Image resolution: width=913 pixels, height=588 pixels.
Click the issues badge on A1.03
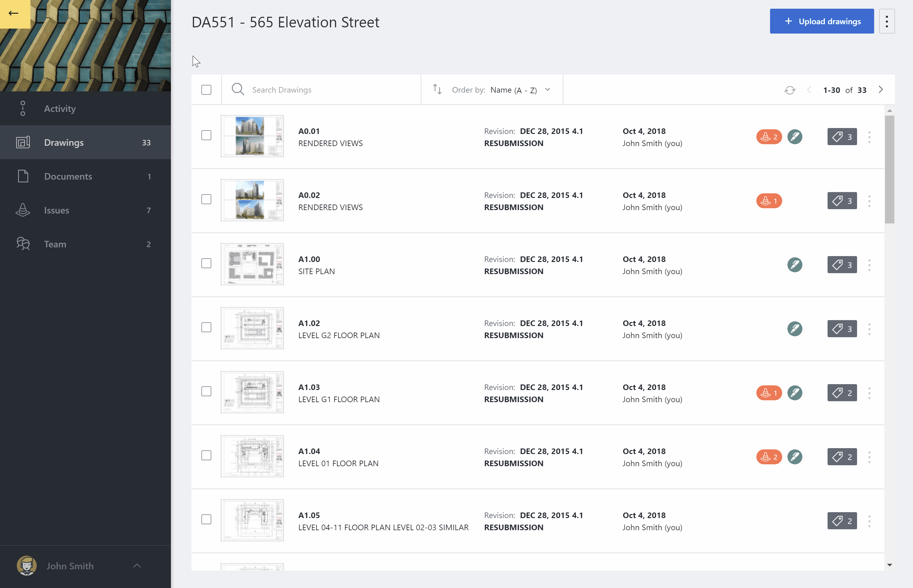pyautogui.click(x=769, y=393)
